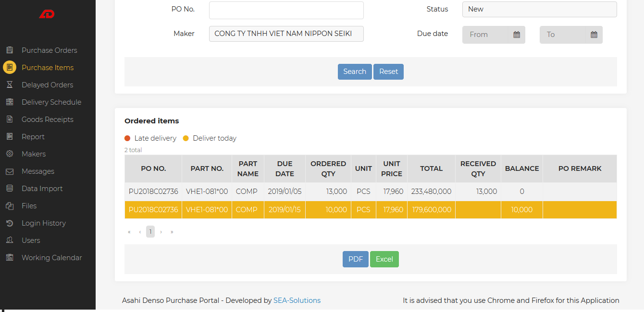644x312 pixels.
Task: Click the Goods Receipts sidebar icon
Action: tap(10, 120)
